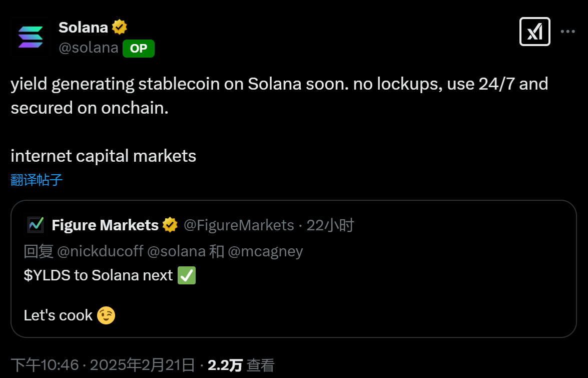Screen dimensions: 588x378
Task: Click Solana's gold verified badge
Action: click(x=118, y=27)
